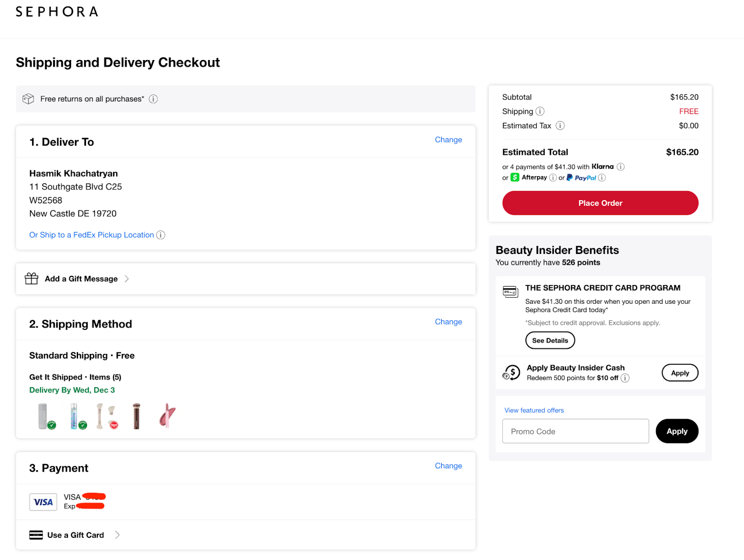Image resolution: width=744 pixels, height=560 pixels.
Task: Open Afterpay info icon
Action: point(553,178)
